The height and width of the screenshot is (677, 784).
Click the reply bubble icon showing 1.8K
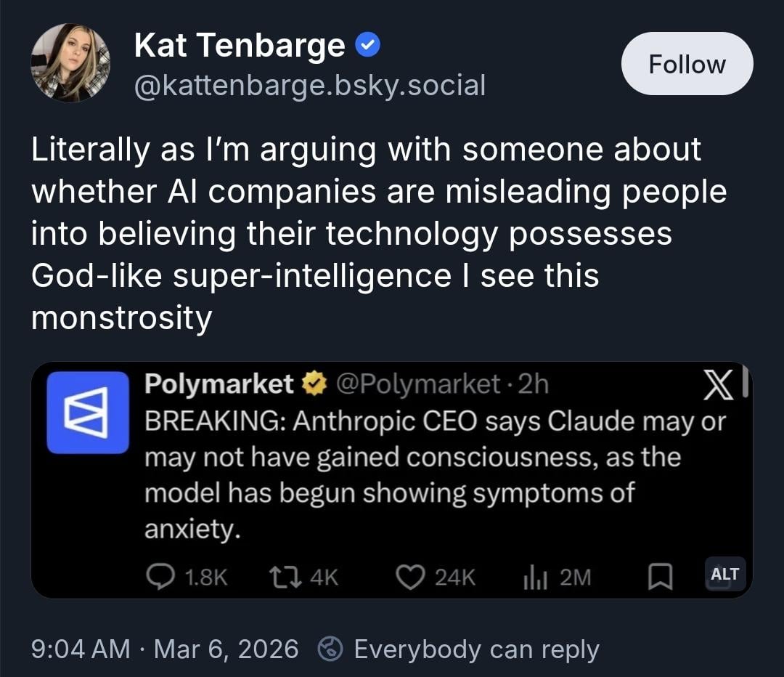click(160, 576)
